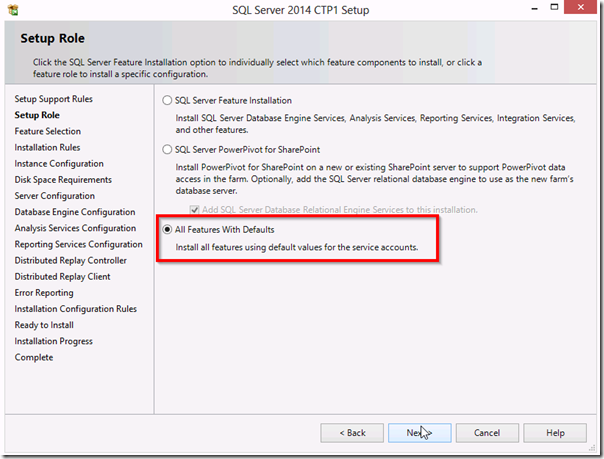Image resolution: width=604 pixels, height=459 pixels.
Task: Select Installation Progress step in sidebar
Action: click(x=54, y=342)
